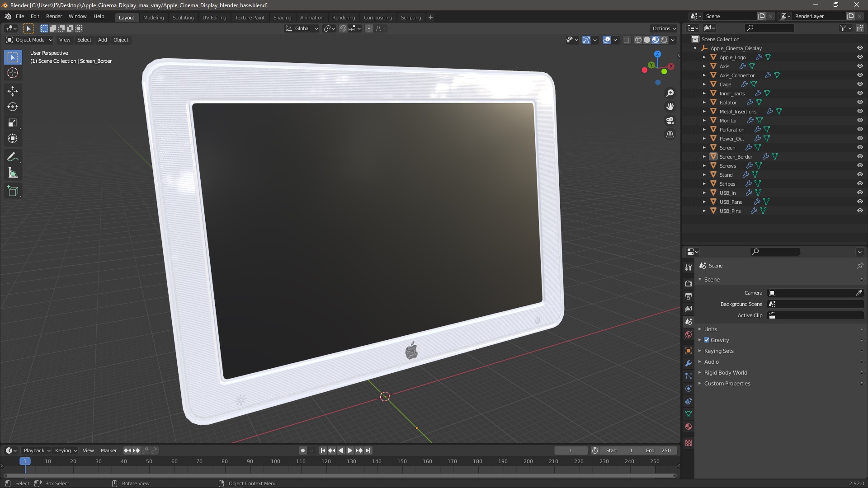Click the current frame number field
The height and width of the screenshot is (488, 868).
tap(571, 450)
